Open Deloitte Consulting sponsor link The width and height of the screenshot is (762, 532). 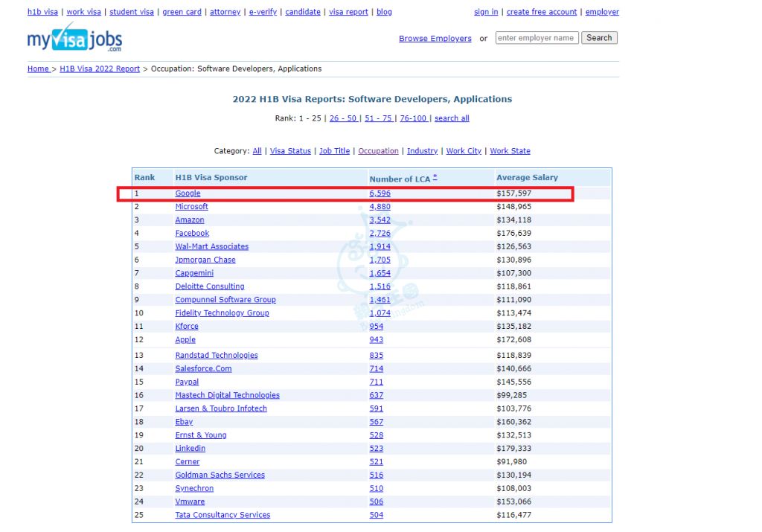(210, 286)
